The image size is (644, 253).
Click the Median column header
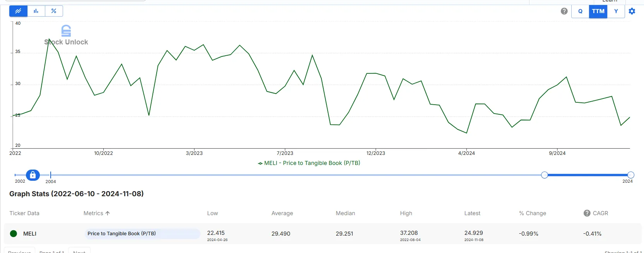[345, 213]
